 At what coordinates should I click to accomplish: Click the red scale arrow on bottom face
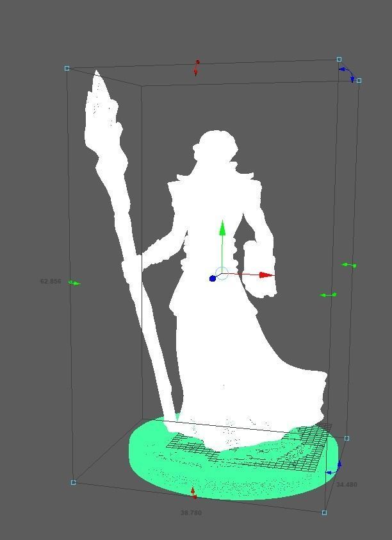click(x=194, y=493)
